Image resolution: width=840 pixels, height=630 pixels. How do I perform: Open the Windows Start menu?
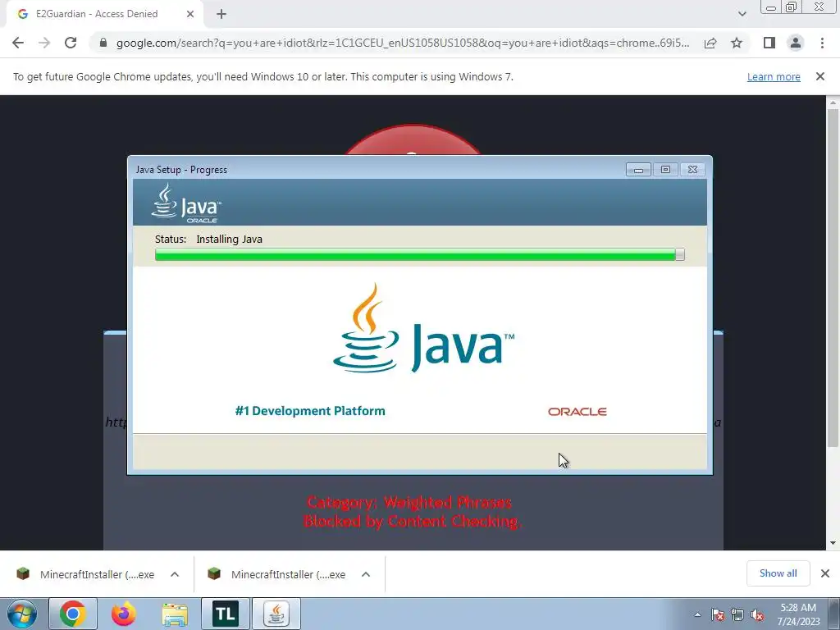(22, 614)
